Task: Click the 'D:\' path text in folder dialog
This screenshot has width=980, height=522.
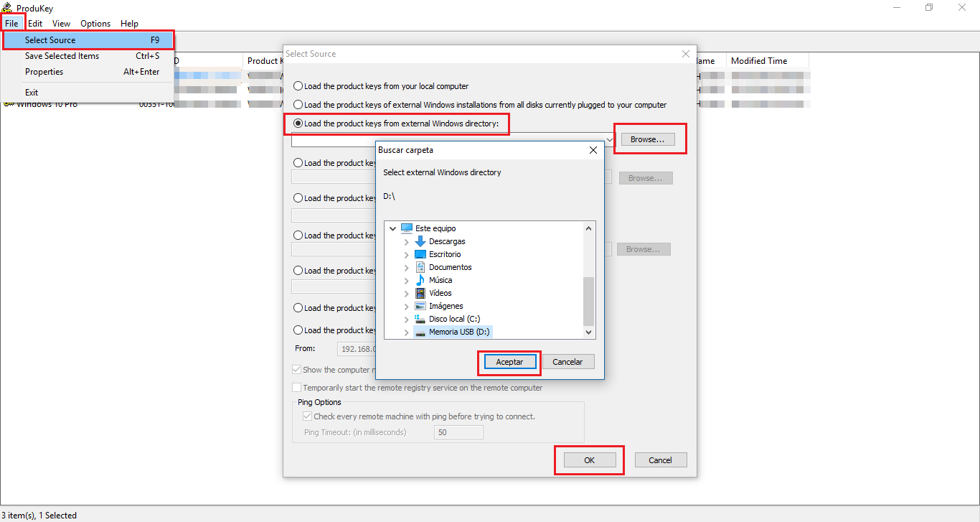Action: 389,196
